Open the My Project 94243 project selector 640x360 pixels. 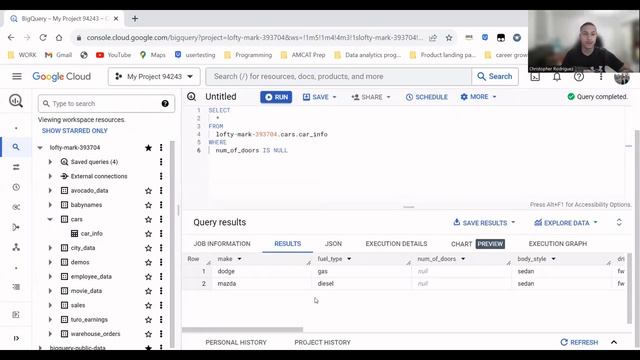154,76
